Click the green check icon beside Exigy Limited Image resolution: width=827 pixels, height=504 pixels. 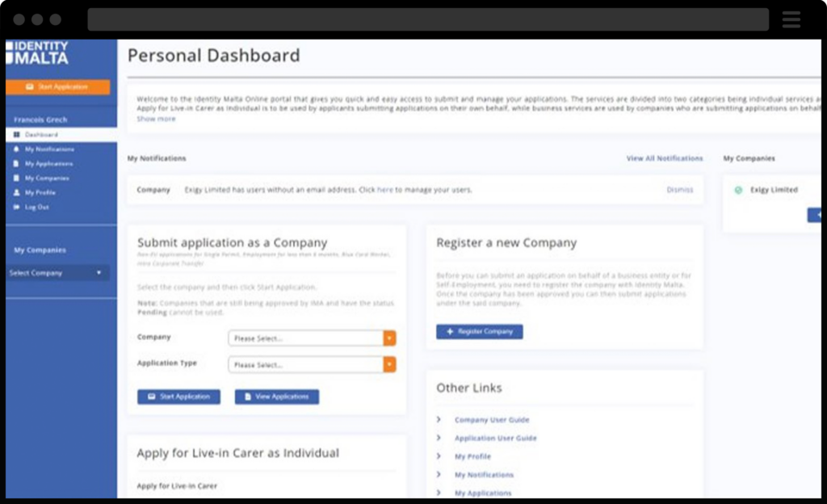pyautogui.click(x=738, y=190)
